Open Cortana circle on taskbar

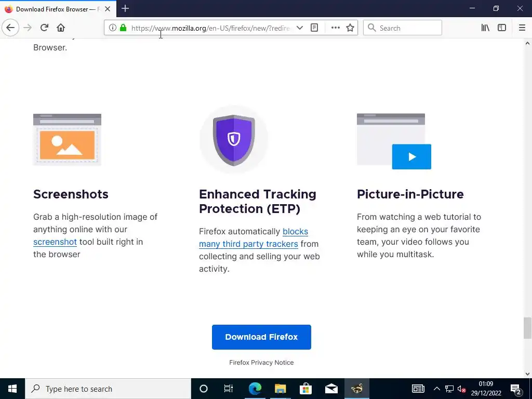[x=204, y=389]
